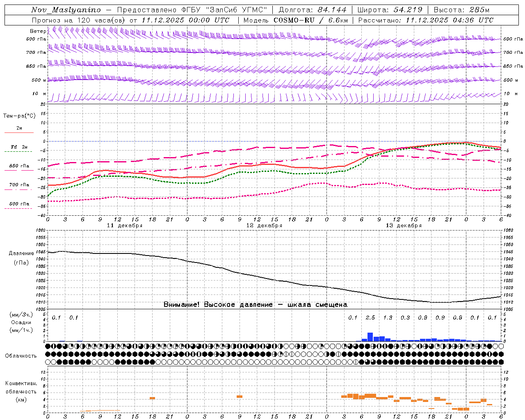Select the Конвективн. label of convective cloud panel

click(x=21, y=383)
